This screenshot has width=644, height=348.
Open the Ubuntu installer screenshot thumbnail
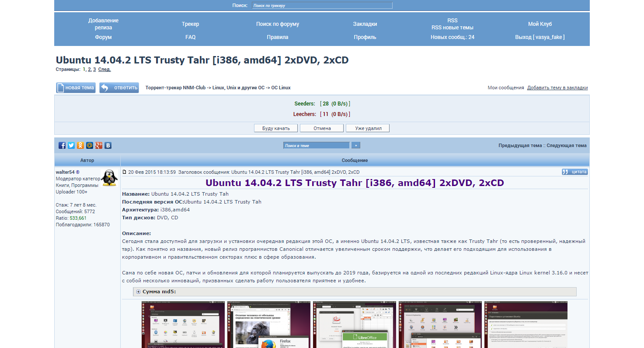click(525, 324)
